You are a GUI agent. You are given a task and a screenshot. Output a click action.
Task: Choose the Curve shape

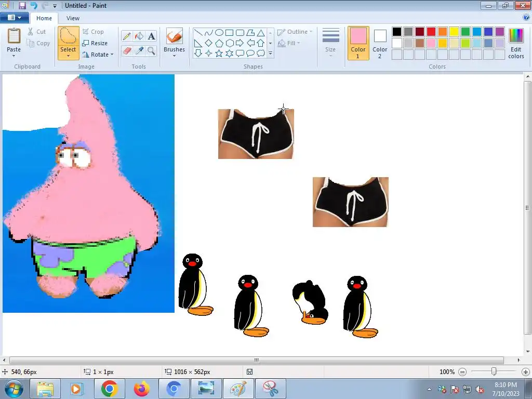pos(209,33)
